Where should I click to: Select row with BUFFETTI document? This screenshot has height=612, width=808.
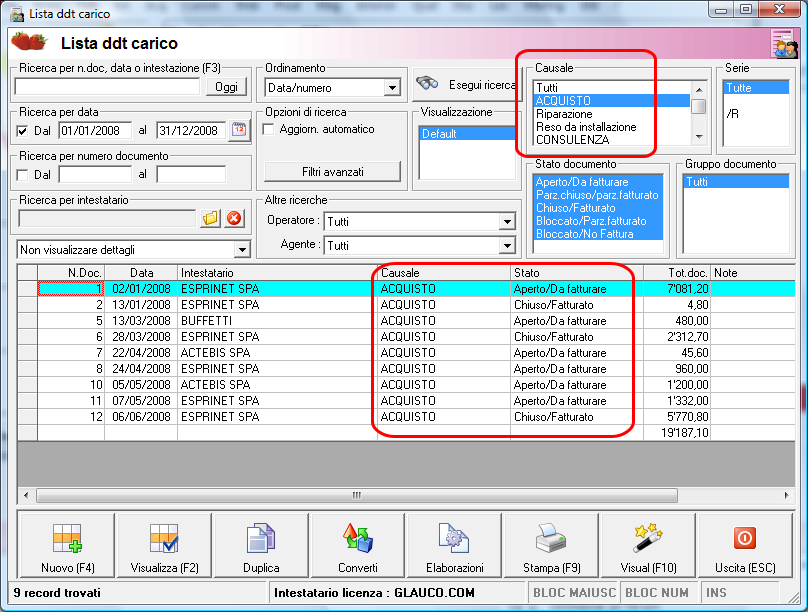[407, 321]
